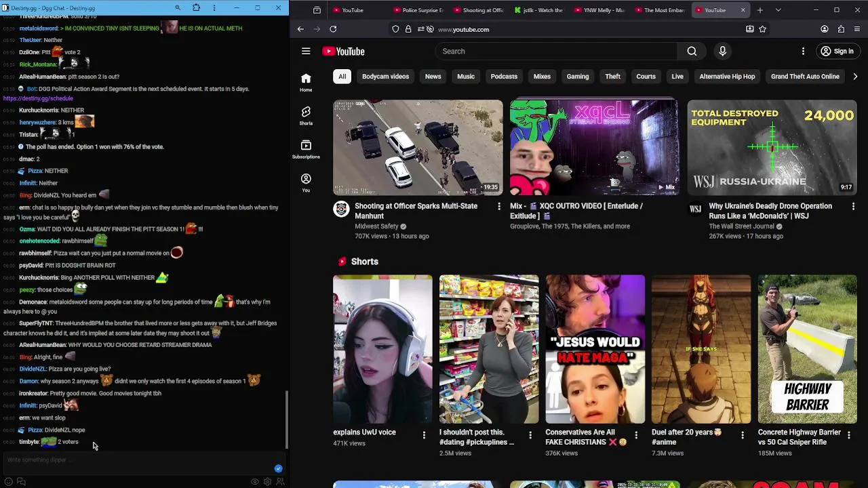Select Bodycam videos chip
Screen dimensions: 868x488
pos(385,77)
